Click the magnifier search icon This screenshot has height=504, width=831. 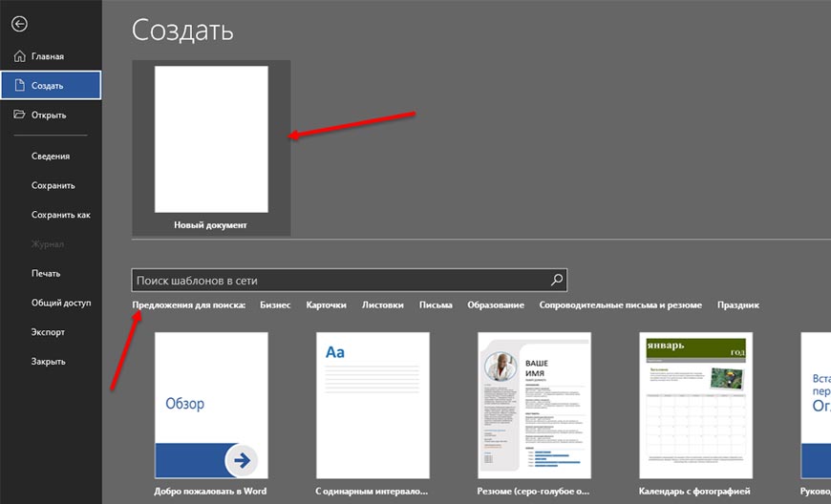click(x=557, y=281)
